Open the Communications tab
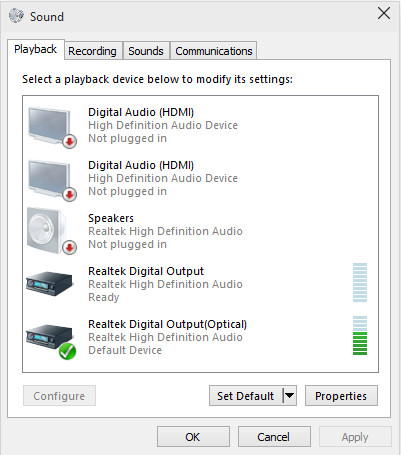 pos(214,51)
